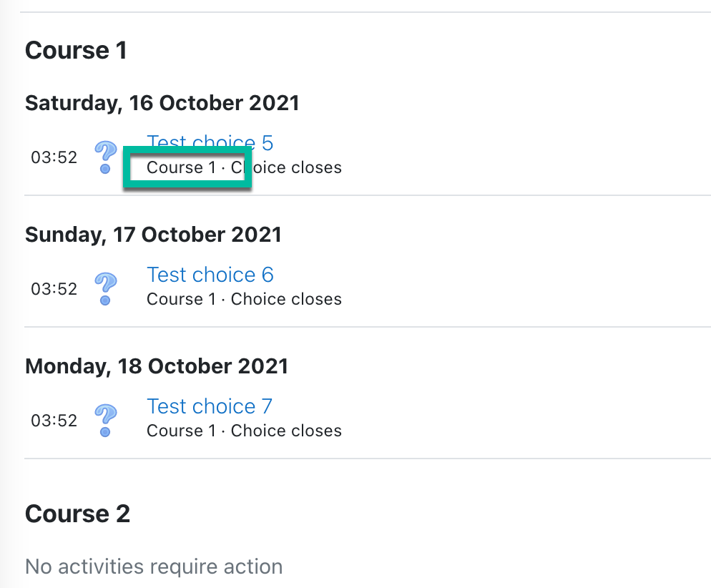
Task: Open the Test choice 5 link
Action: coord(210,142)
